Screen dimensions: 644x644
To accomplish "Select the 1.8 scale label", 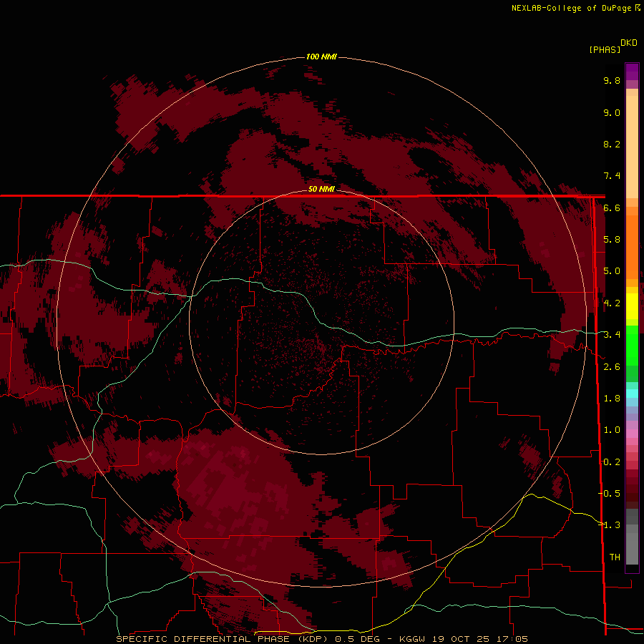I will pos(612,399).
